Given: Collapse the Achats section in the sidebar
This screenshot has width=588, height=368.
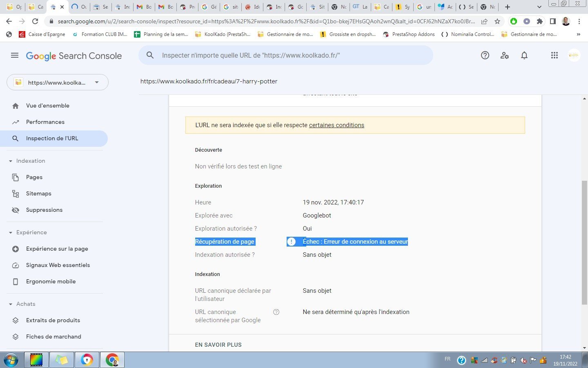Looking at the screenshot, I should pos(11,304).
